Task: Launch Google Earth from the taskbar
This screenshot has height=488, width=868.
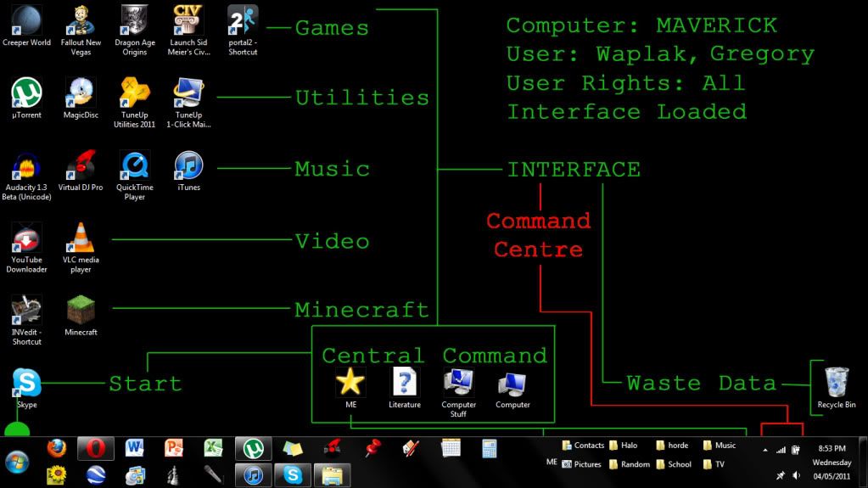Action: pyautogui.click(x=96, y=475)
